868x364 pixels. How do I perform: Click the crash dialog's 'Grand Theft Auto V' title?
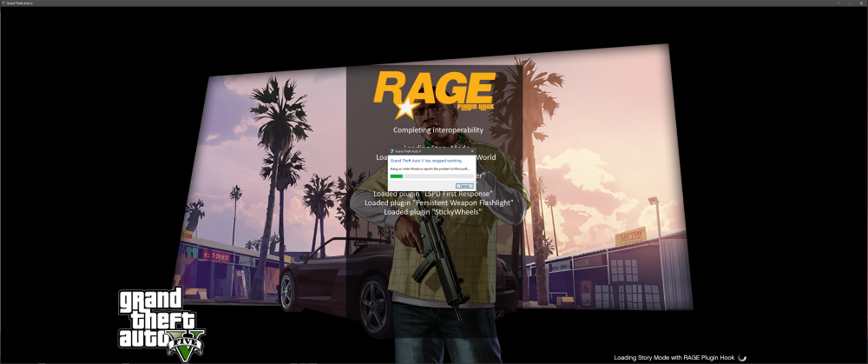(x=409, y=150)
